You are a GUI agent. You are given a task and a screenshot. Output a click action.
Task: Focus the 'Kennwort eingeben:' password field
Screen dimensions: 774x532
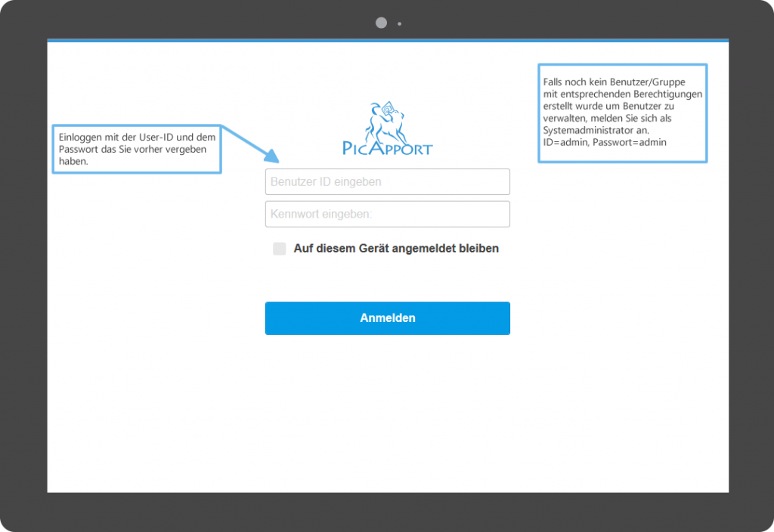click(x=387, y=214)
